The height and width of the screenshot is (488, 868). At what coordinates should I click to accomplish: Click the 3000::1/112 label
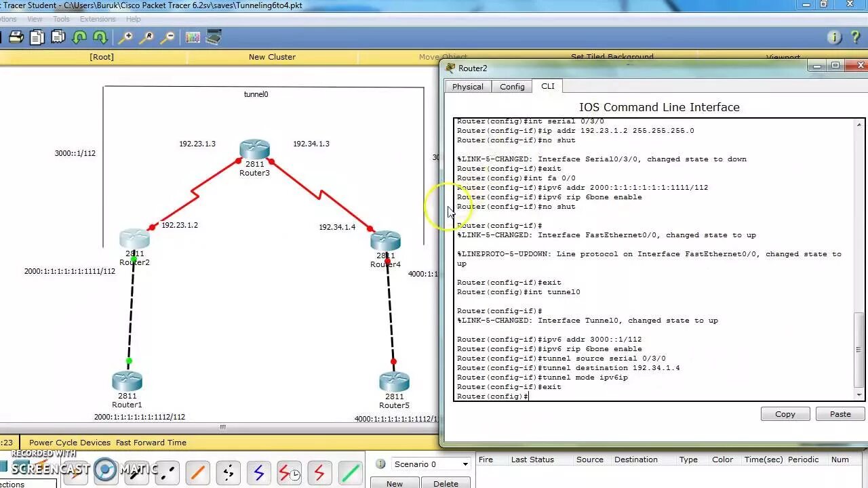75,153
